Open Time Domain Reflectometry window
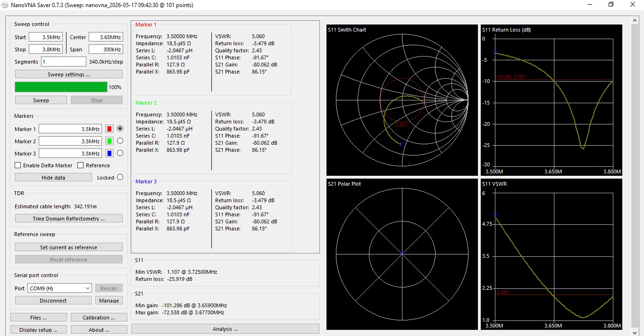 69,219
